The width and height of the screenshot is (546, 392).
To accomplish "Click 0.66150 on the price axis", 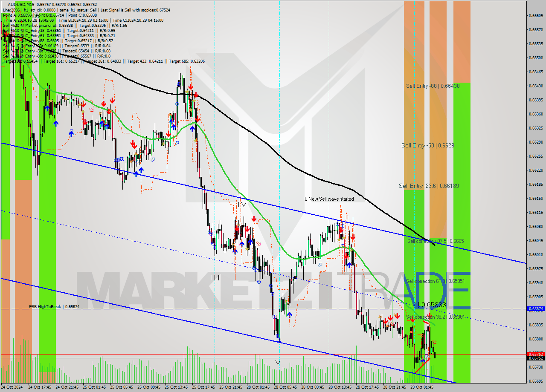I will click(x=536, y=198).
